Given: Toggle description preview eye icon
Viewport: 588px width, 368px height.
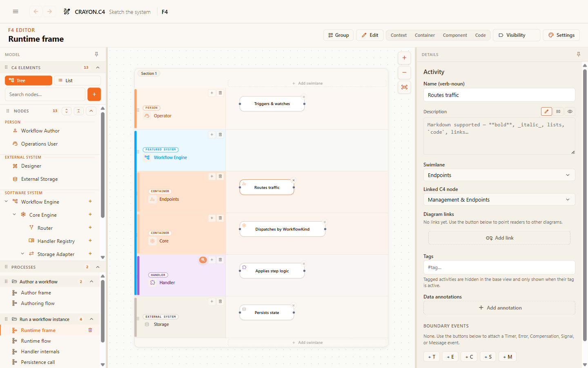Looking at the screenshot, I should pyautogui.click(x=570, y=111).
